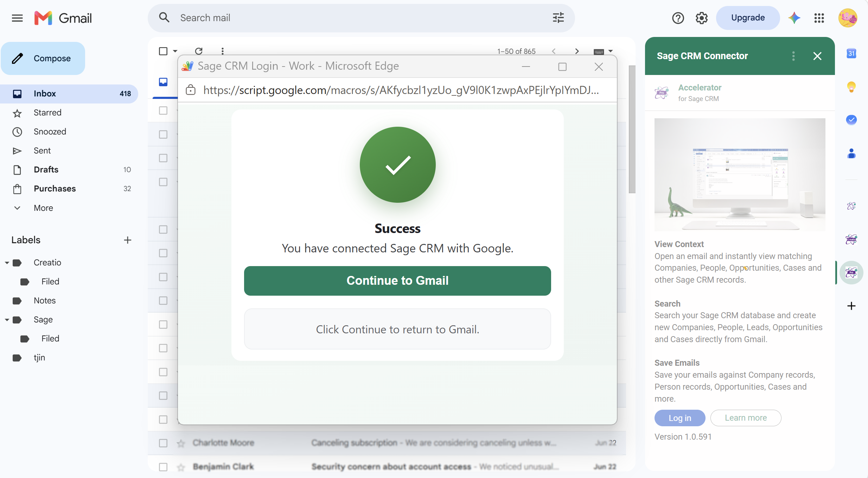Screen dimensions: 868x478
Task: Click the mail list vertical scrollbar
Action: [632, 129]
